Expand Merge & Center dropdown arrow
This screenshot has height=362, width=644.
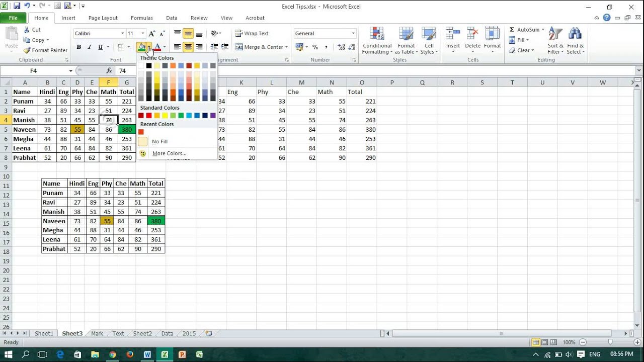point(286,47)
